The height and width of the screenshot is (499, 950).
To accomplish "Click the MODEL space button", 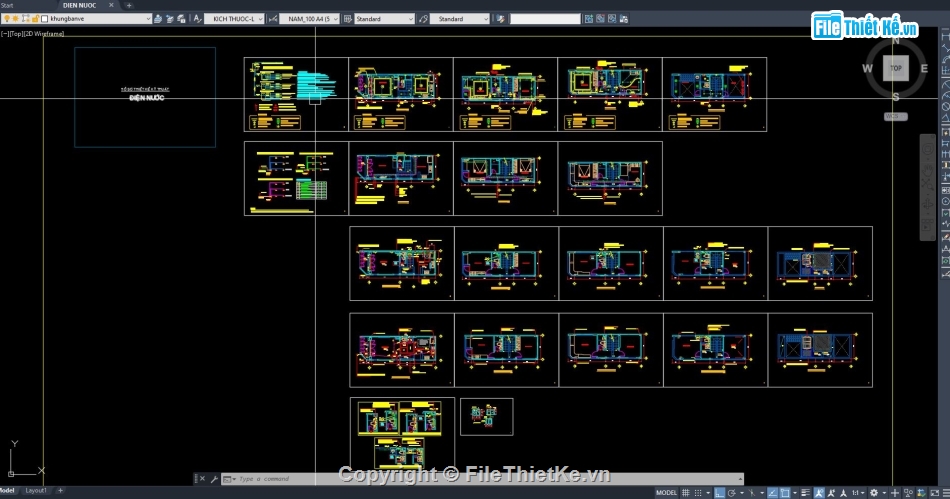I will pos(667,492).
